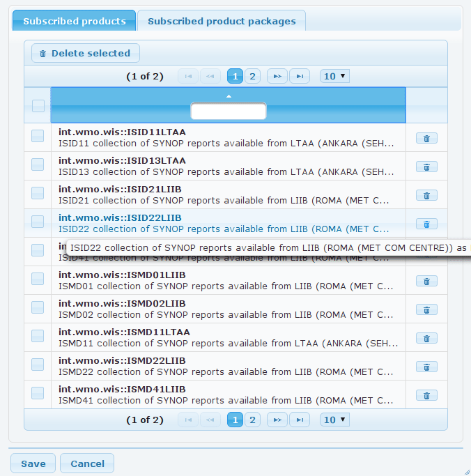The image size is (471, 476).
Task: Delete the ISID22LIIB row with its trash icon
Action: pos(426,224)
